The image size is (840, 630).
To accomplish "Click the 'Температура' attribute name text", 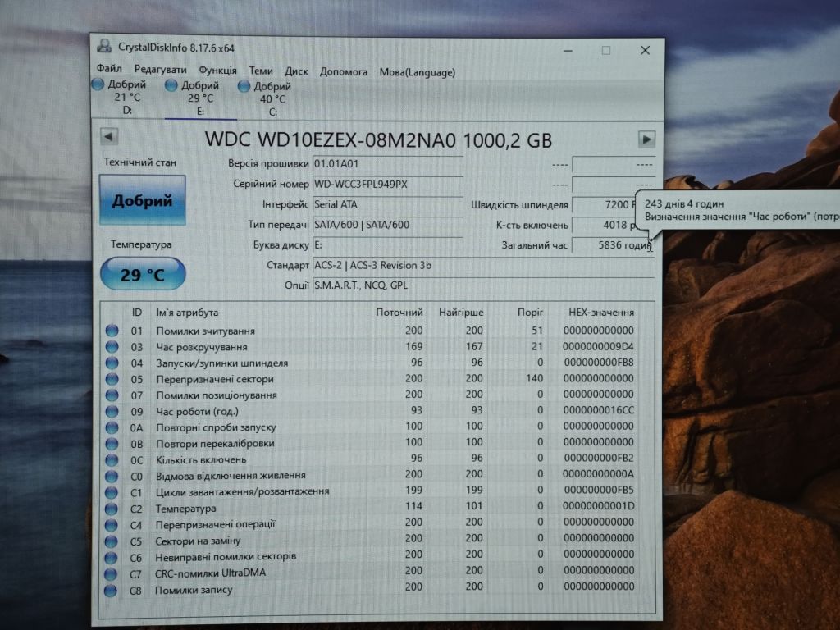I will [x=186, y=509].
